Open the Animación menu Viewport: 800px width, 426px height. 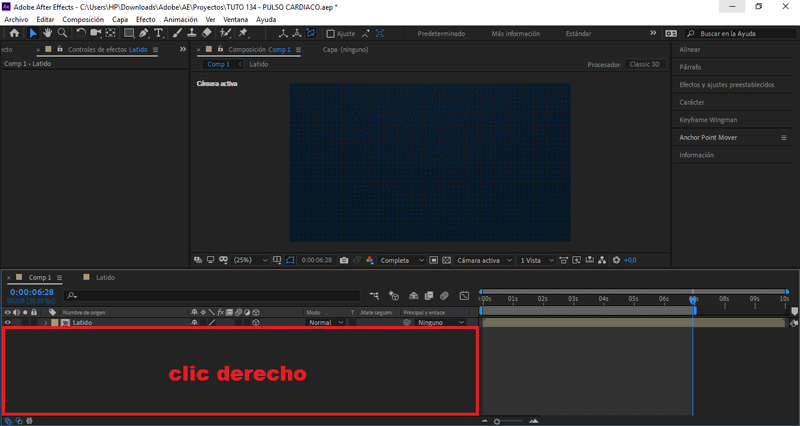(x=180, y=19)
